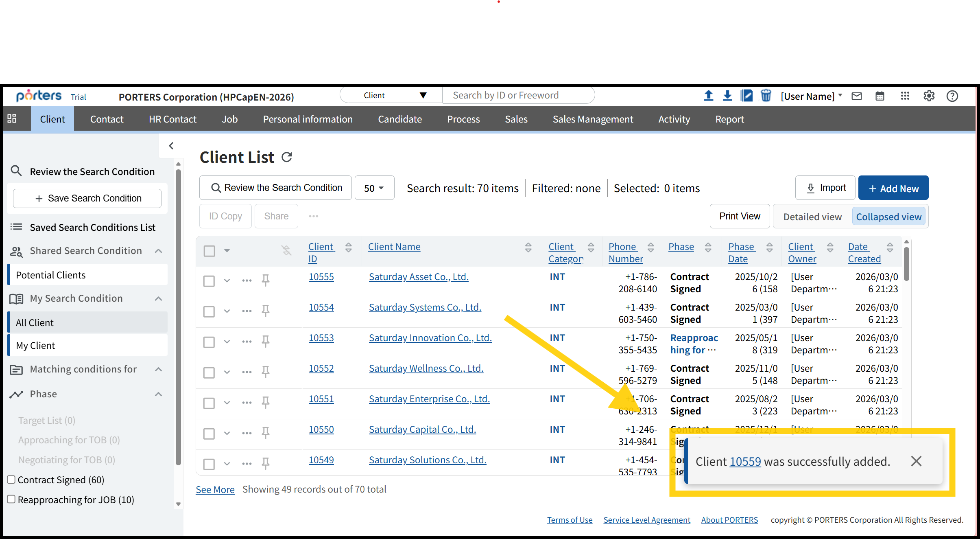Viewport: 980px width, 539px height.
Task: Select checkbox for client 10554 row
Action: (209, 311)
